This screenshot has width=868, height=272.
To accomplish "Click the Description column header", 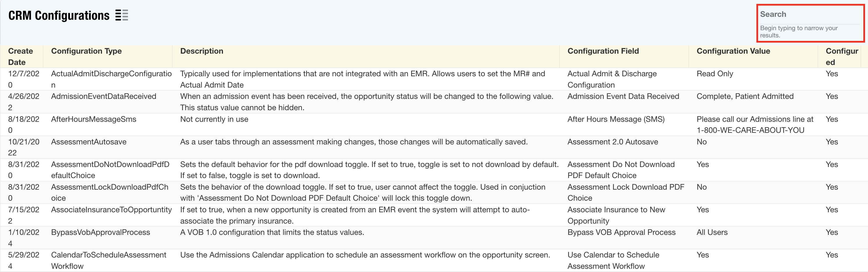I will pyautogui.click(x=201, y=51).
